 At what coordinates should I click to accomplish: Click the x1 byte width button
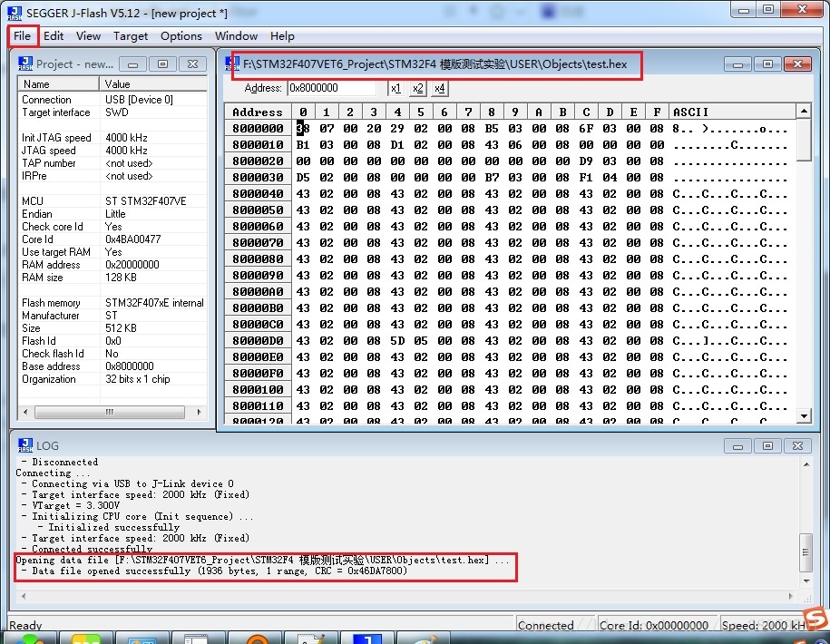(x=395, y=88)
